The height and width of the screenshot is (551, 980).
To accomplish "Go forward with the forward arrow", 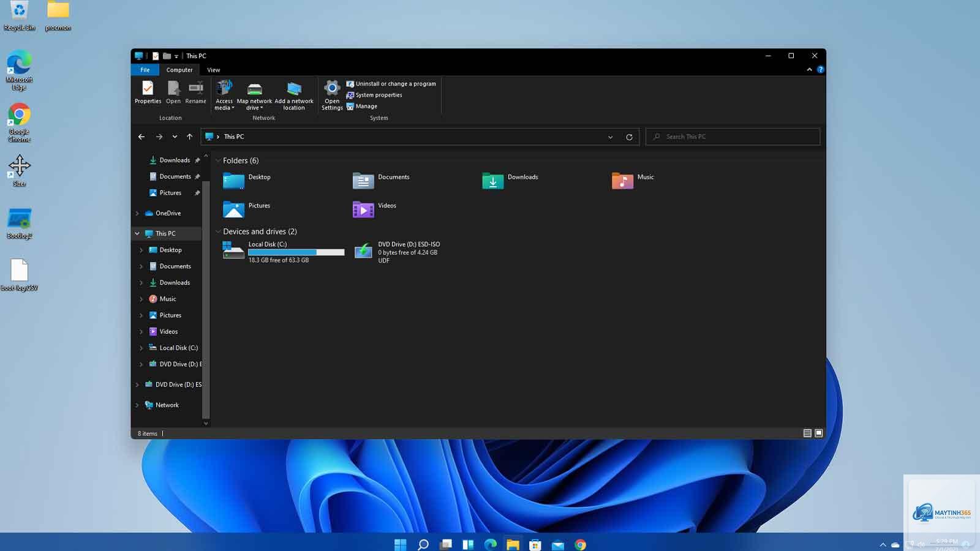I will pos(159,137).
